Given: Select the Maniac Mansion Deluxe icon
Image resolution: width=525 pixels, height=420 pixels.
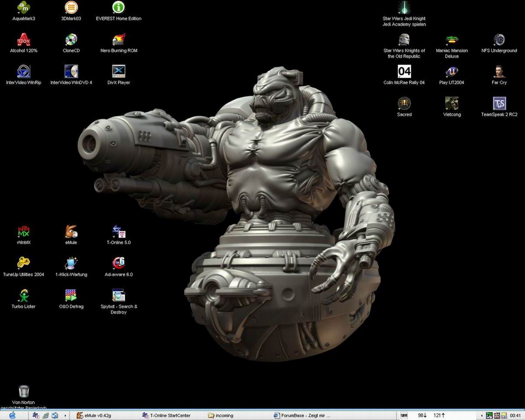Looking at the screenshot, I should pos(452,40).
